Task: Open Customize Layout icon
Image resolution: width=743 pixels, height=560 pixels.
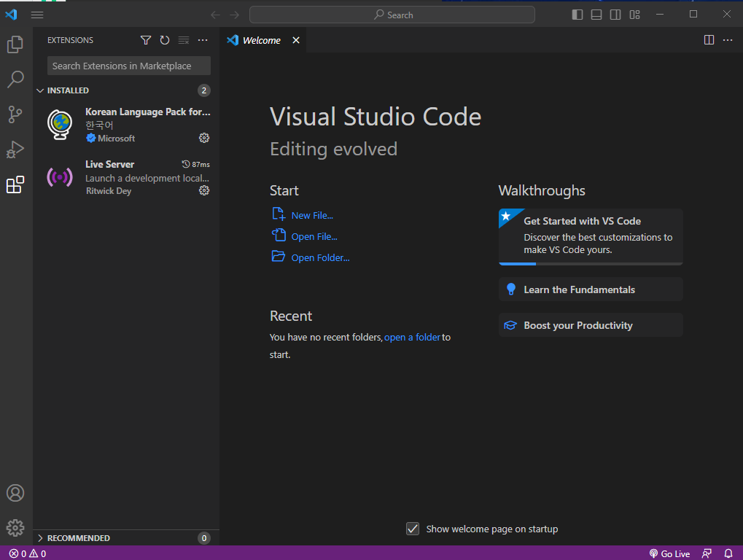Action: (634, 15)
